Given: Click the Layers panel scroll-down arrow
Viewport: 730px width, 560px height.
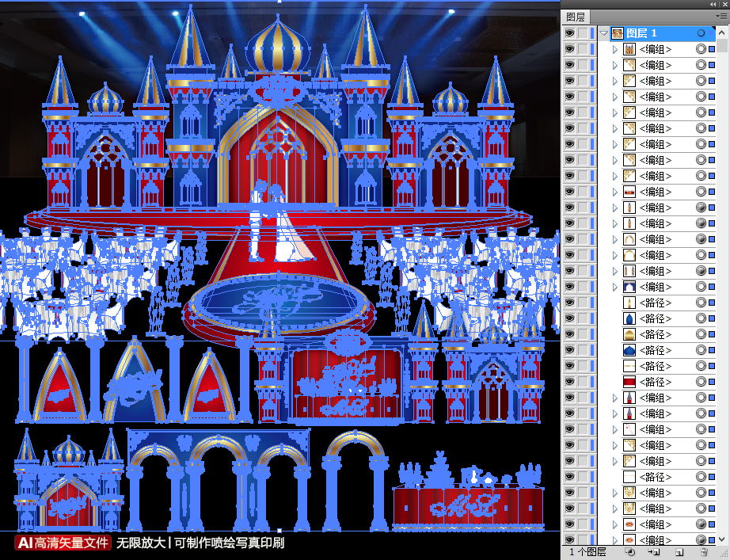Looking at the screenshot, I should [722, 538].
